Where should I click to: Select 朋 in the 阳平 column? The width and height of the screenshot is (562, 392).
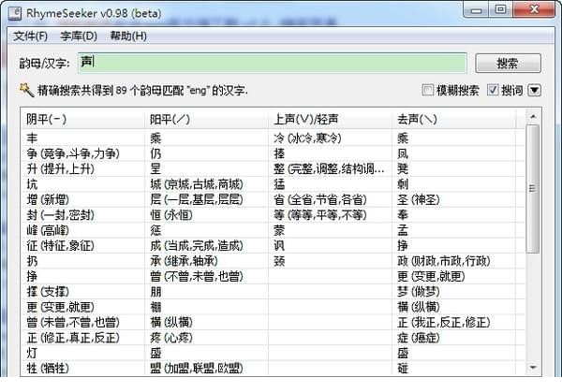click(x=155, y=292)
